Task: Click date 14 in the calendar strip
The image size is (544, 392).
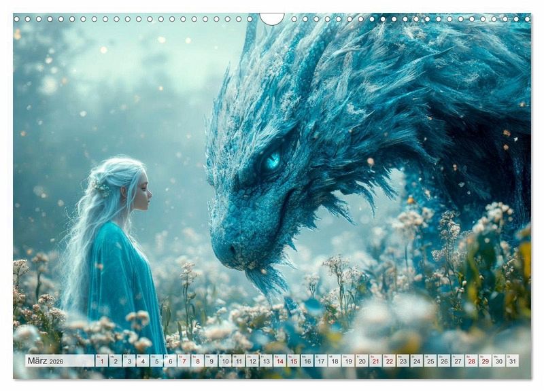Action: click(279, 361)
